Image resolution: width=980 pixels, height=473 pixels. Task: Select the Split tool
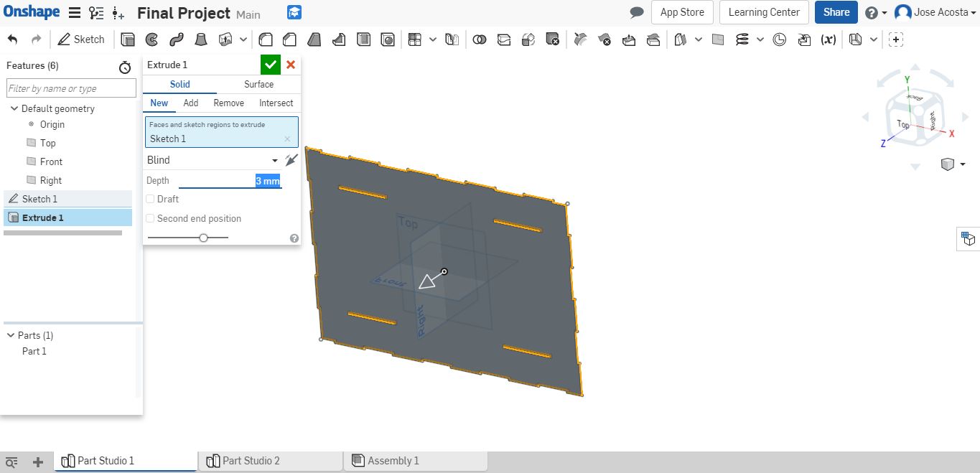pyautogui.click(x=504, y=39)
